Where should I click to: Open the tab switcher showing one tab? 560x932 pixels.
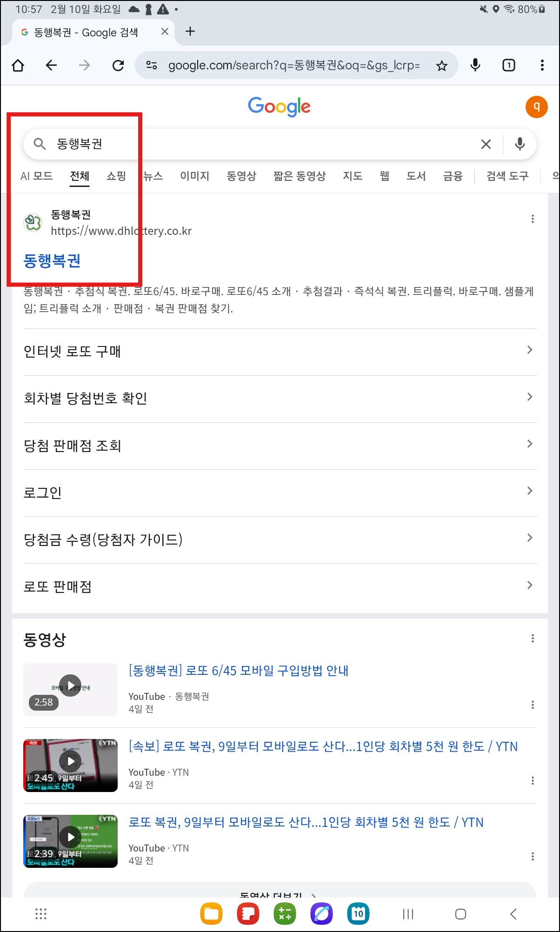(x=508, y=65)
